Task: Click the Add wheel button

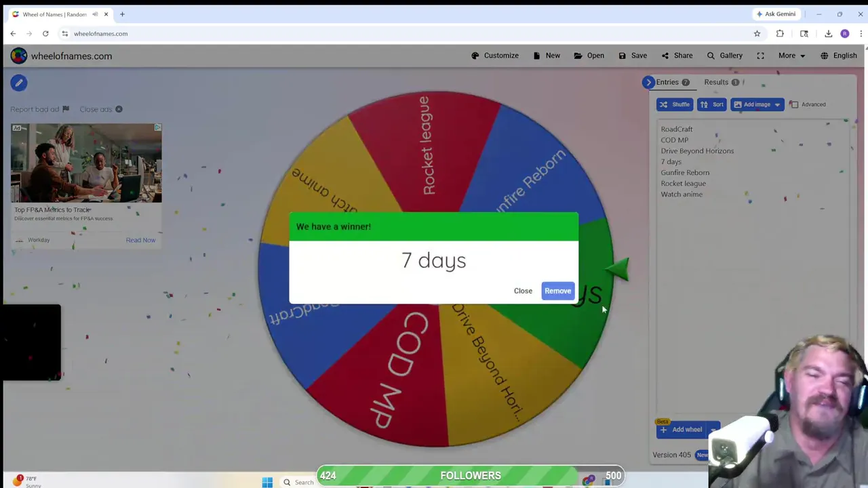Action: tap(682, 430)
